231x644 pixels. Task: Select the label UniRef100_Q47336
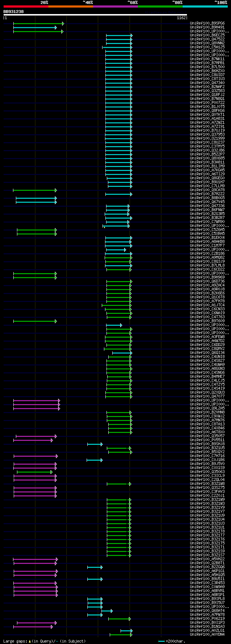point(207,206)
